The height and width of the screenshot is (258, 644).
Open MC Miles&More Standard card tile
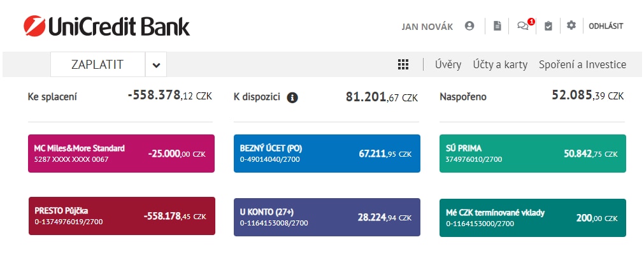121,154
